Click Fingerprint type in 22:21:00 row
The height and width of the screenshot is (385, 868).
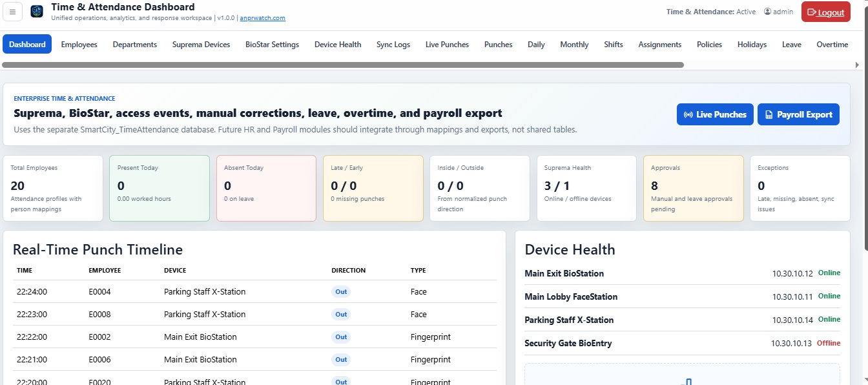[430, 360]
